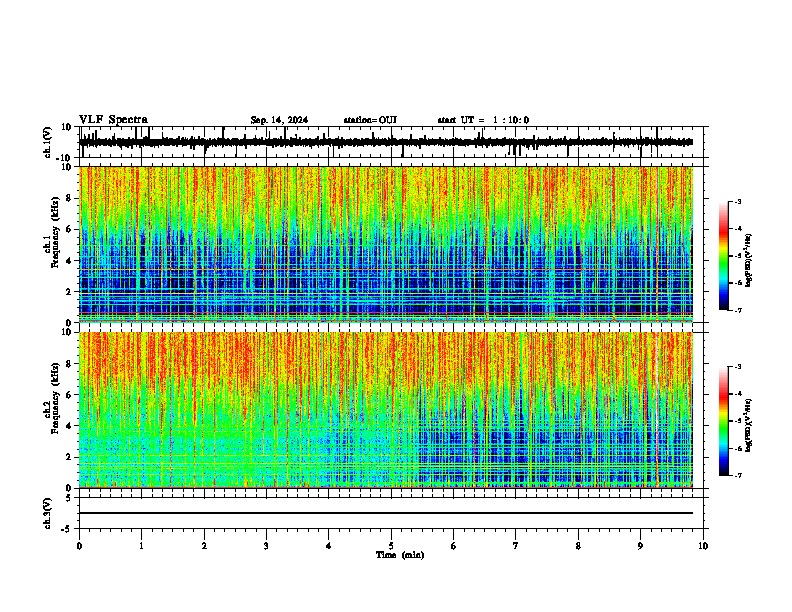Click the ch.3 flat voltage trace
The image size is (792, 612).
tap(386, 513)
